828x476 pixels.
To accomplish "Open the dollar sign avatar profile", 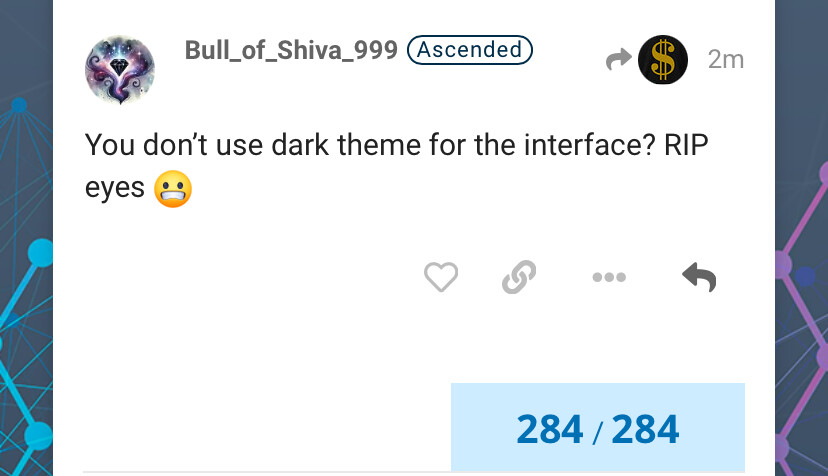I will 663,60.
